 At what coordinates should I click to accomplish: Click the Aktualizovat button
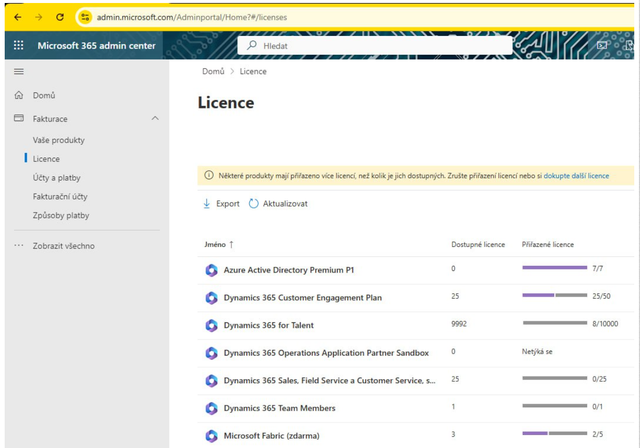click(x=278, y=204)
